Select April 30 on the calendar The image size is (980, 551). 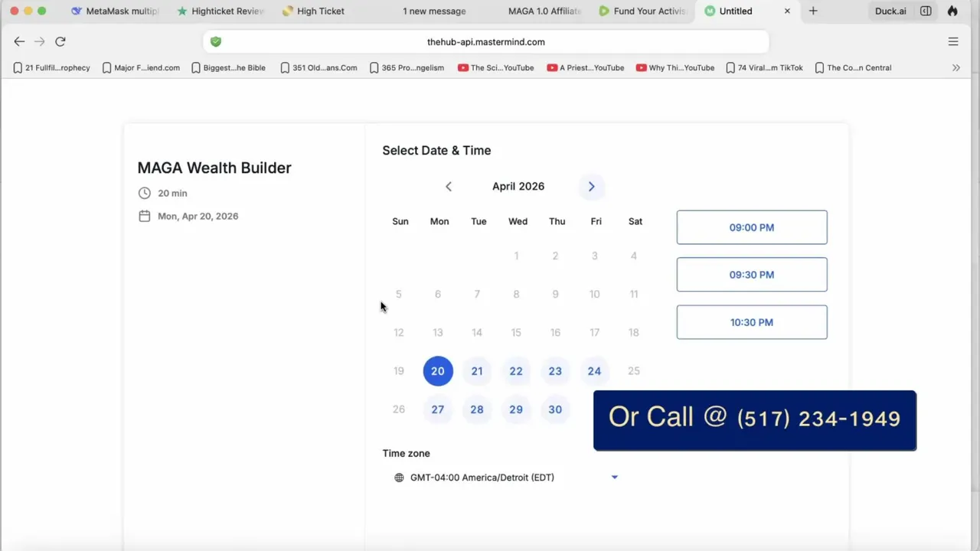tap(555, 409)
